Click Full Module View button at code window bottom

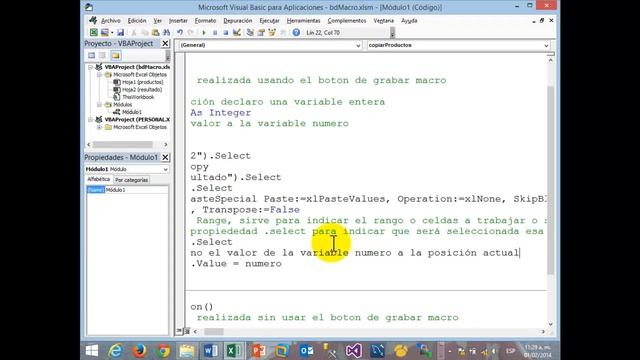pyautogui.click(x=187, y=331)
